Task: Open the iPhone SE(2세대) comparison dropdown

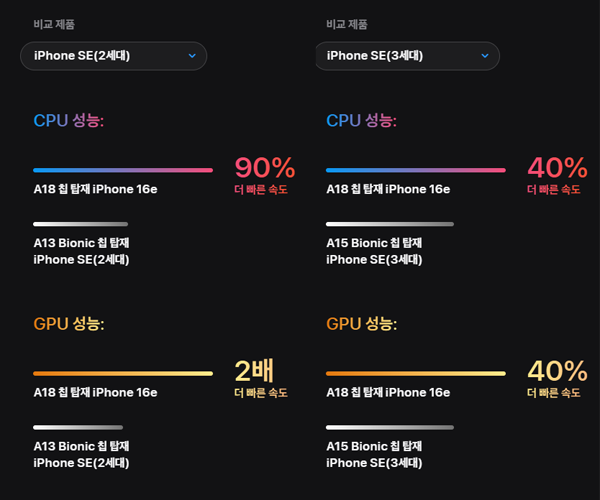Action: click(113, 56)
